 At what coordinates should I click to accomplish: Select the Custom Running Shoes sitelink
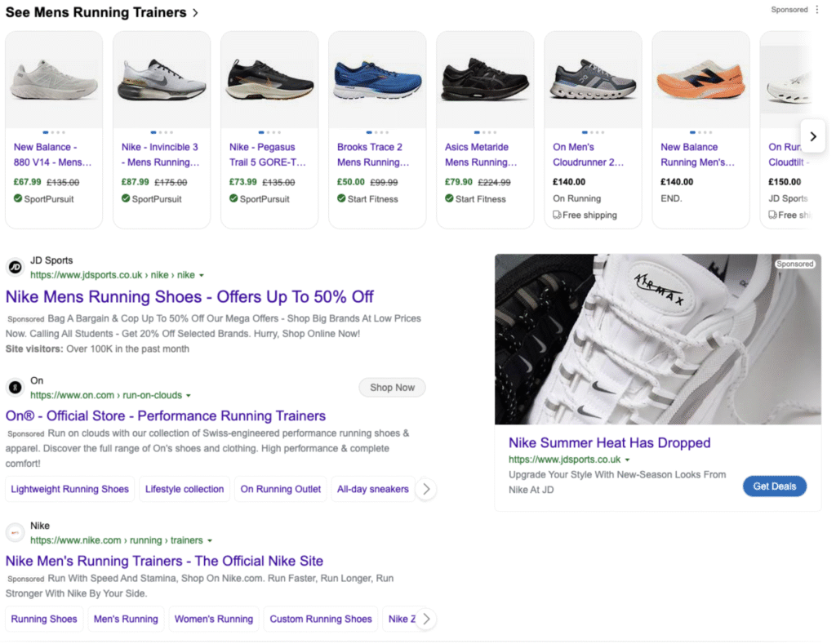tap(320, 620)
